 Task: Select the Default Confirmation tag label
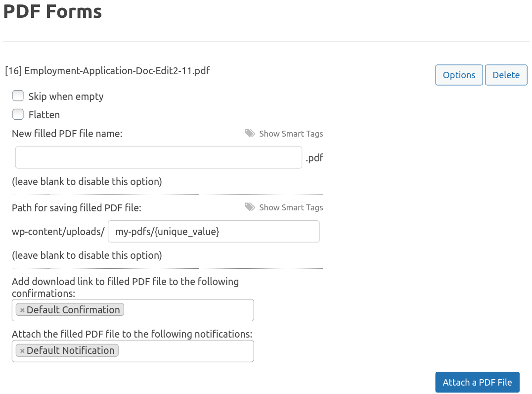coord(73,310)
